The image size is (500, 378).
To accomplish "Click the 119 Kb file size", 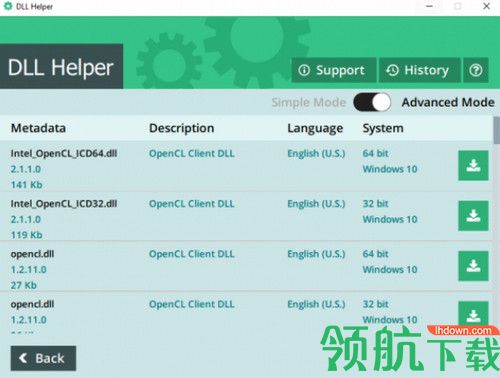I will pyautogui.click(x=26, y=235).
